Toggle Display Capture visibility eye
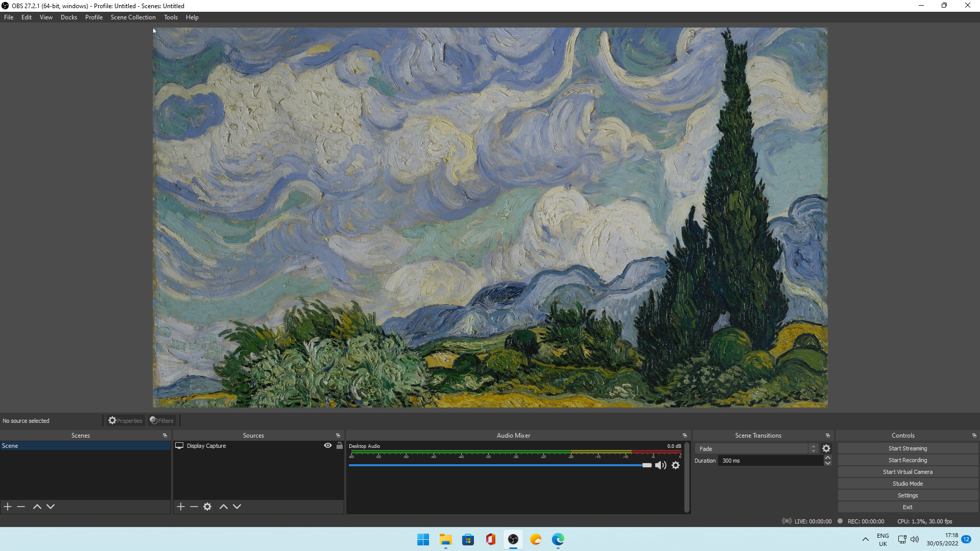 pos(328,445)
